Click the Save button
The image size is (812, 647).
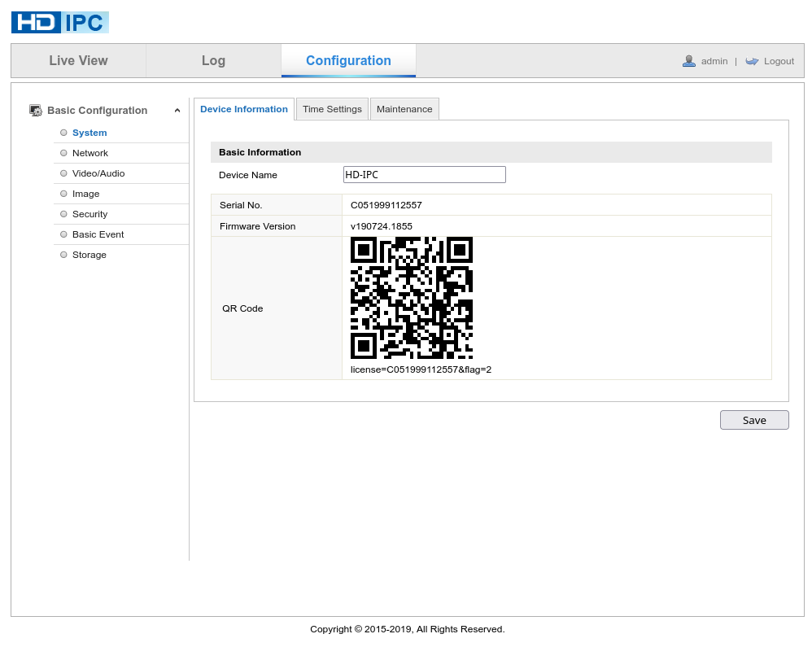tap(754, 420)
